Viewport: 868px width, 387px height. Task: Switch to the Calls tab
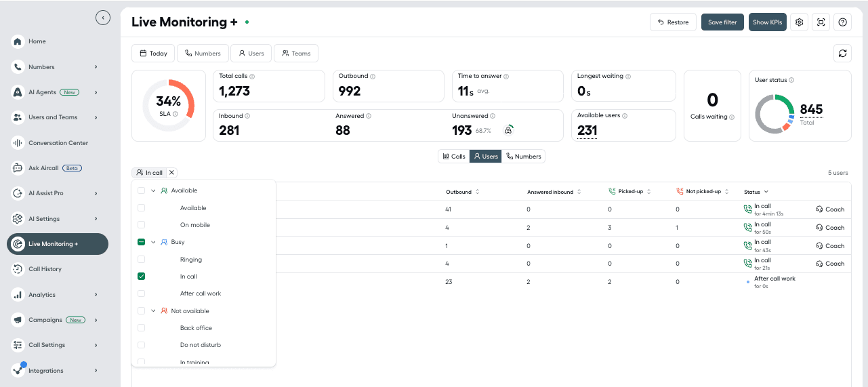(x=454, y=157)
